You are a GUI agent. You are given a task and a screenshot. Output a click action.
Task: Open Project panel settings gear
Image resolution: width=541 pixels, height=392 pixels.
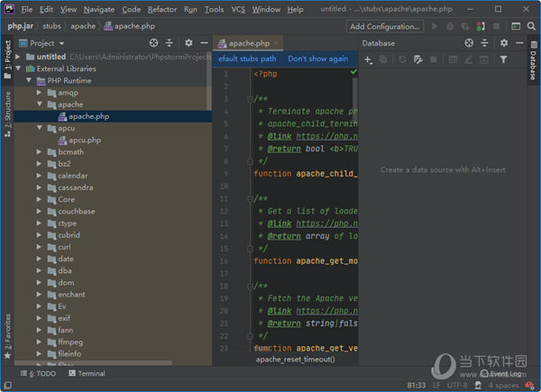pos(188,42)
